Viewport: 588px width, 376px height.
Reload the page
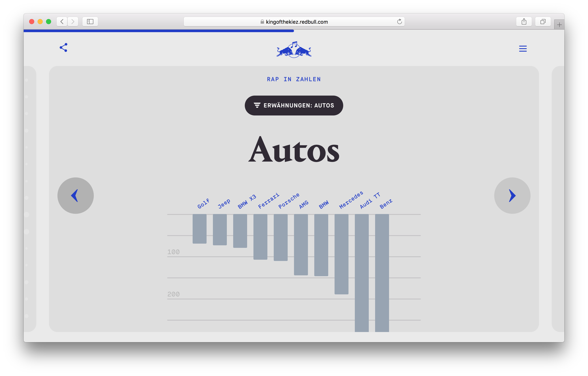(399, 22)
